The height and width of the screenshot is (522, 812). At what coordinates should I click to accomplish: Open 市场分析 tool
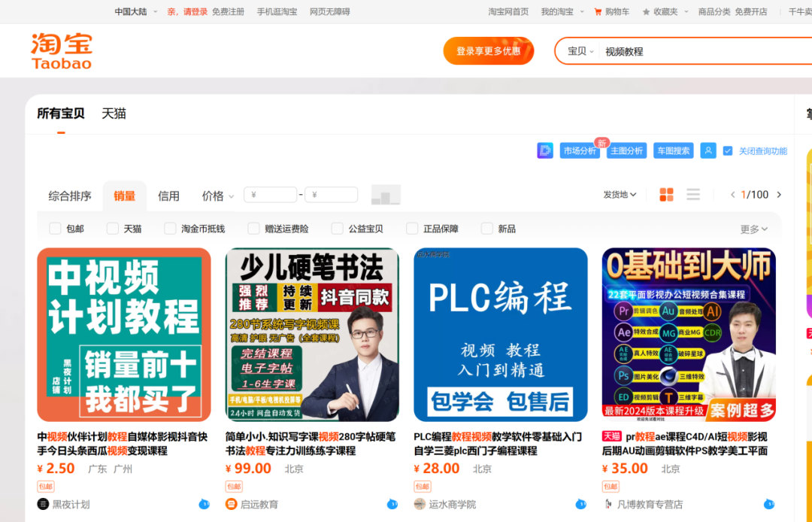(580, 150)
